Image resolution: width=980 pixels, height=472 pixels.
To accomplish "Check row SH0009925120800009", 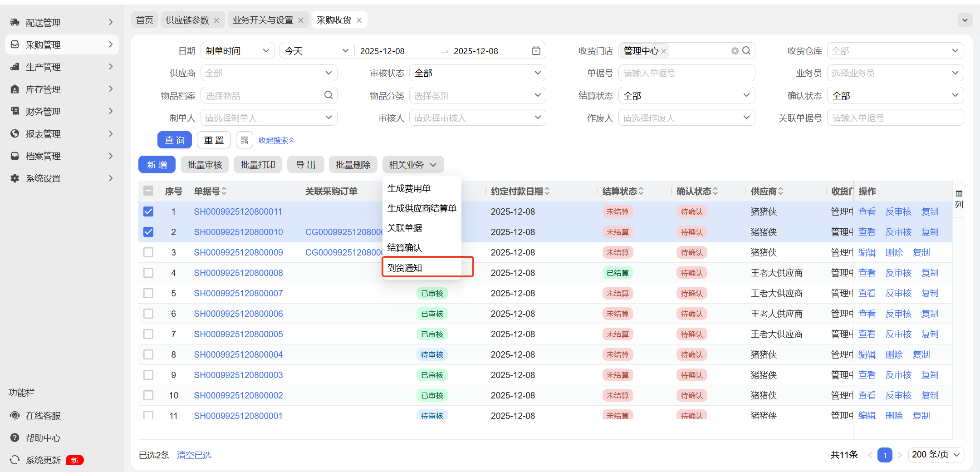I will point(148,252).
